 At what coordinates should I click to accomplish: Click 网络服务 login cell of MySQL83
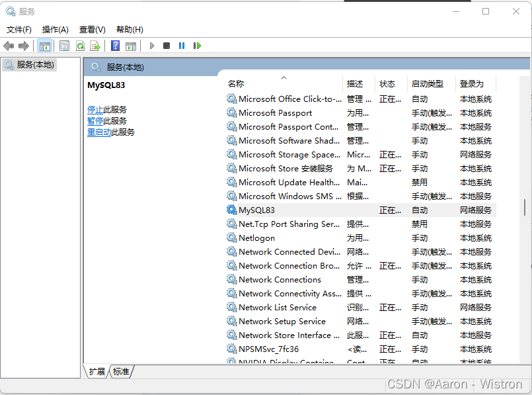[476, 210]
